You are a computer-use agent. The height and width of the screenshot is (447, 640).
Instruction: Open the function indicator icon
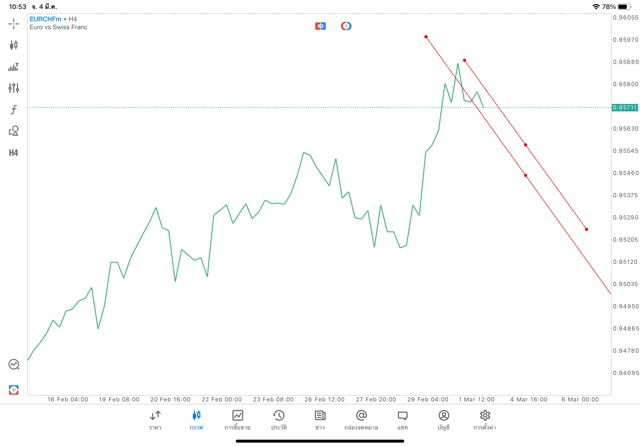pyautogui.click(x=14, y=109)
